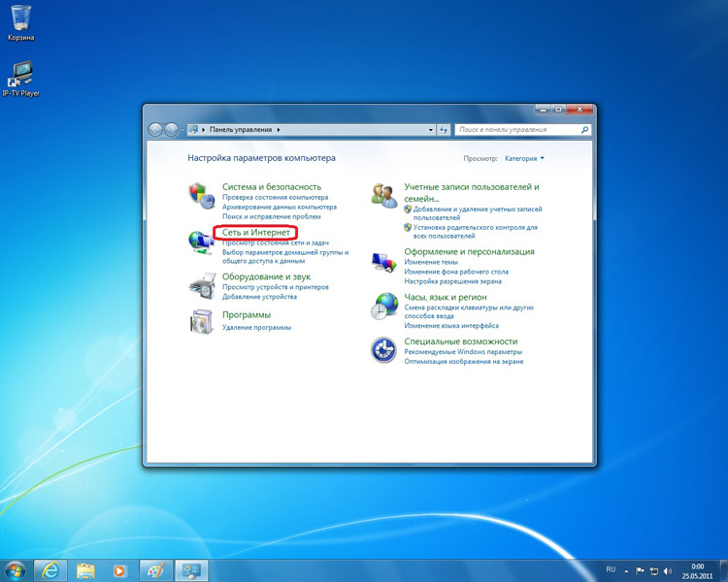The height and width of the screenshot is (582, 728).
Task: Open Архивирование данных компьютера link
Action: (x=279, y=207)
